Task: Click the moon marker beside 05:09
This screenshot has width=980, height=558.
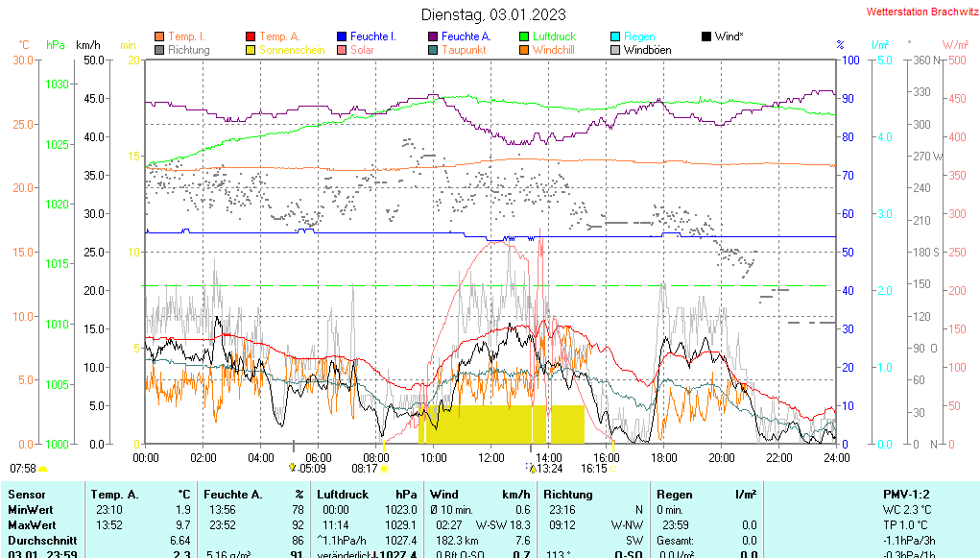Action: [293, 469]
